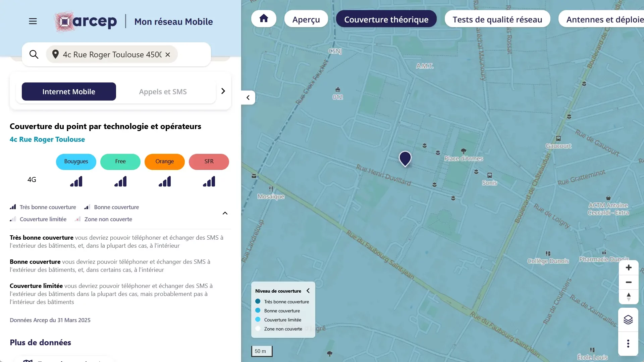This screenshot has height=362, width=644.
Task: Click the Arcep logo
Action: coord(86,22)
